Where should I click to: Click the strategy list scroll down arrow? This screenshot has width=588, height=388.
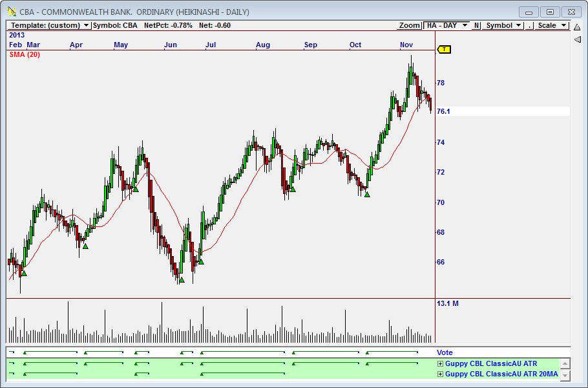coord(565,375)
